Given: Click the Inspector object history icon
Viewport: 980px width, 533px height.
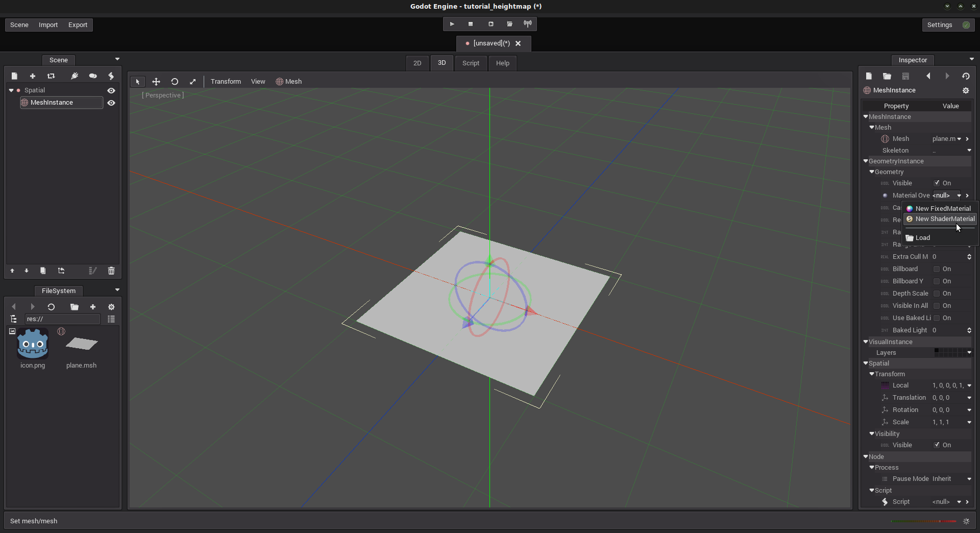Looking at the screenshot, I should coord(966,76).
